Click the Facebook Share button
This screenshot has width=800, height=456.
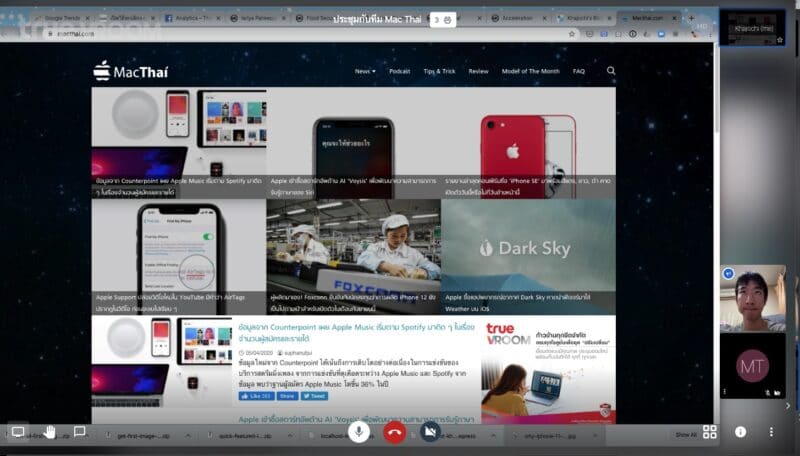point(287,396)
